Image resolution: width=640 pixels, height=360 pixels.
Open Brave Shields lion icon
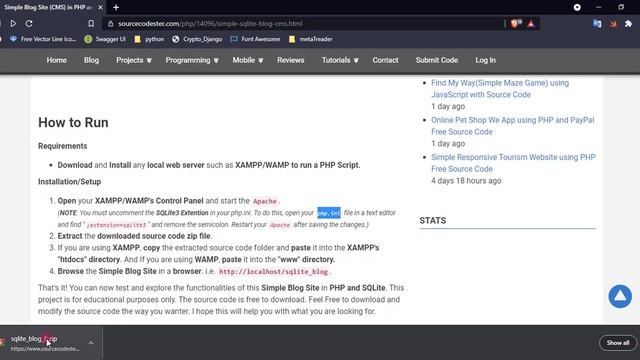tap(516, 24)
